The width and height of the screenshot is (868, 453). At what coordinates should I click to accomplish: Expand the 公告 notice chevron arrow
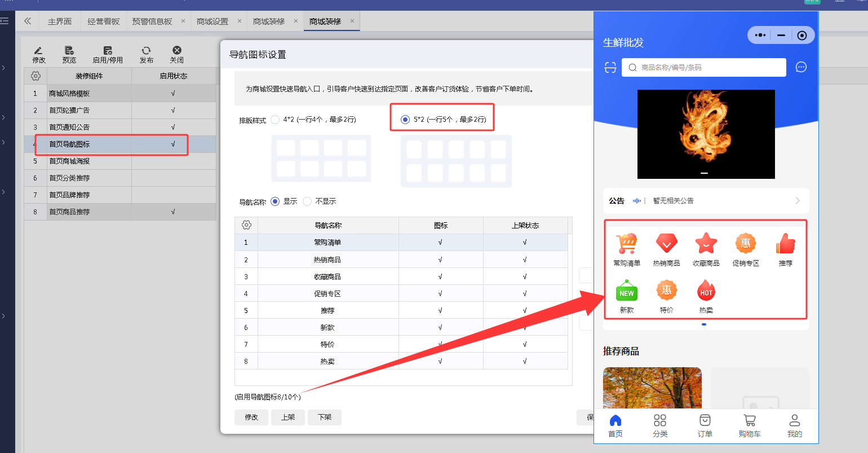click(x=798, y=201)
